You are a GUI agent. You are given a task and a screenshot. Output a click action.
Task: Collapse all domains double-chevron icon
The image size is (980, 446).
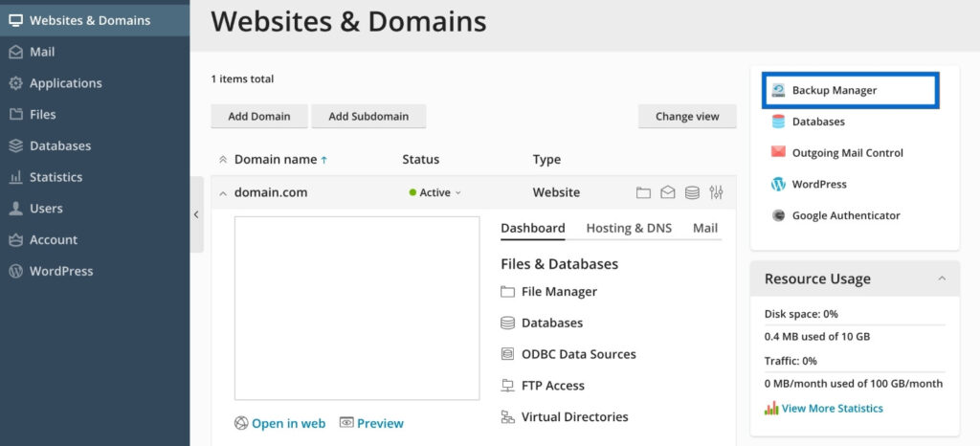click(223, 160)
